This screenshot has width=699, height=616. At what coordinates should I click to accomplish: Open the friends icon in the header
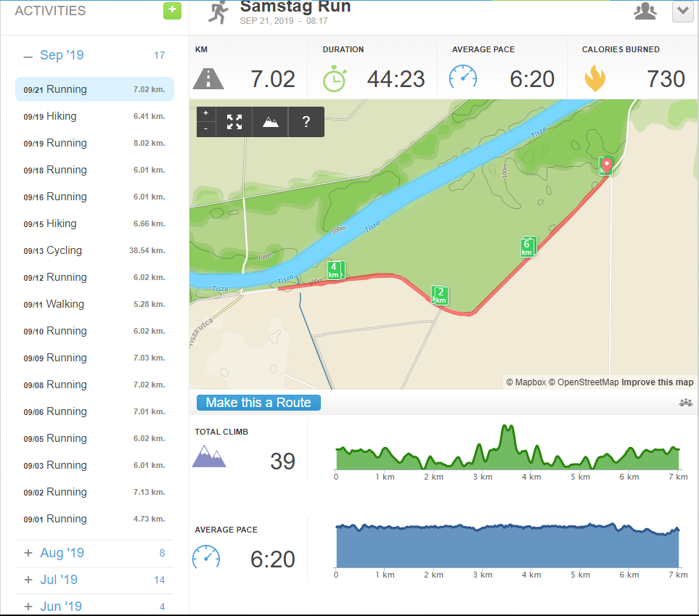tap(645, 12)
